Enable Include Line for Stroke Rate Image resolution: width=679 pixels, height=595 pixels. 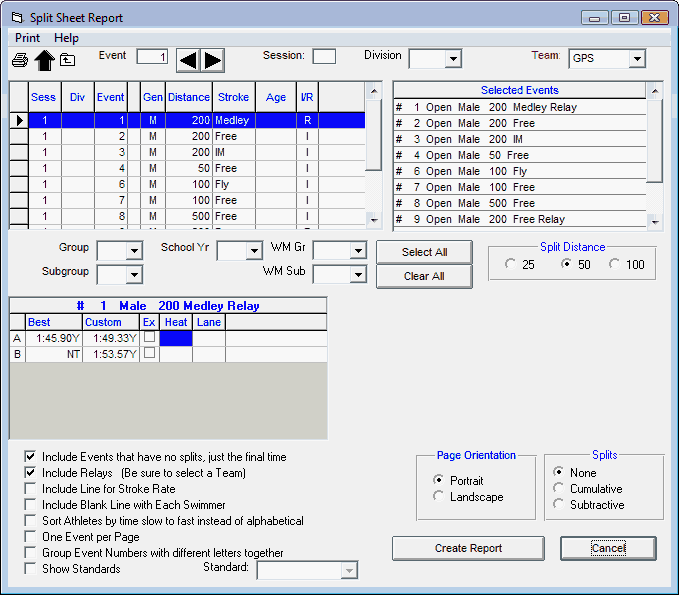[31, 489]
